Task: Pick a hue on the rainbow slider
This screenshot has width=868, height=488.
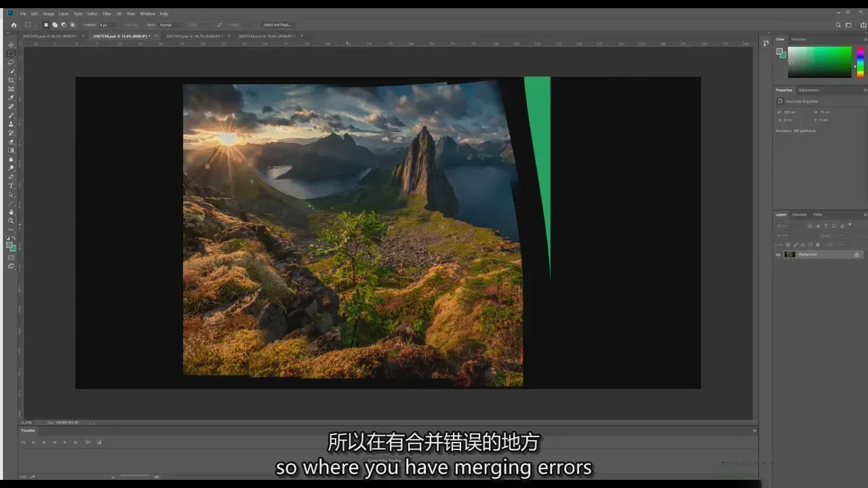Action: click(x=860, y=62)
